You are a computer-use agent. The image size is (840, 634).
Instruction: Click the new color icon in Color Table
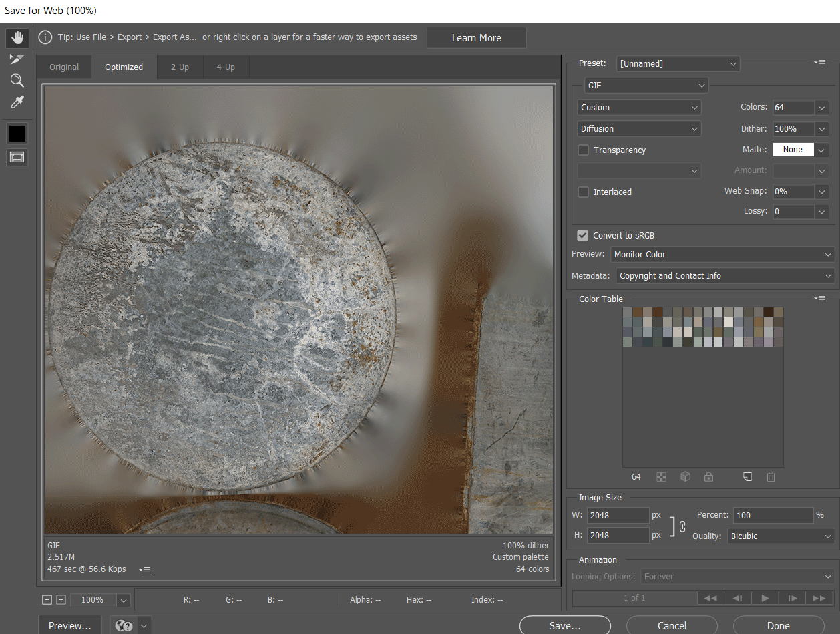[748, 477]
